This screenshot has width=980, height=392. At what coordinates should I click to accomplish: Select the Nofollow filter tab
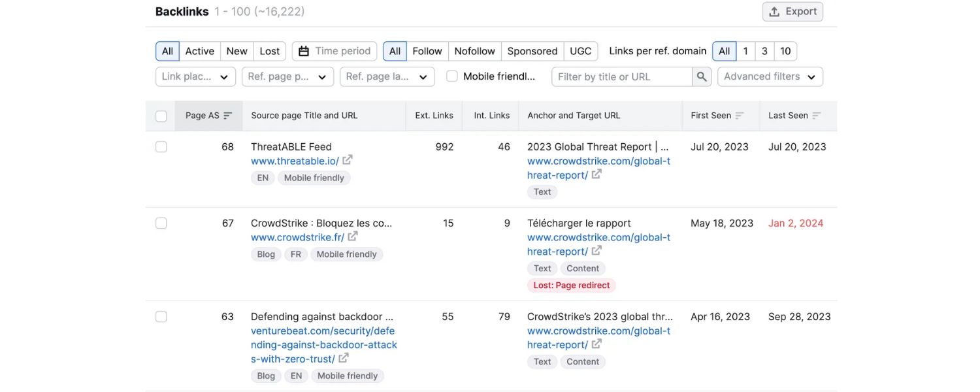coord(474,50)
